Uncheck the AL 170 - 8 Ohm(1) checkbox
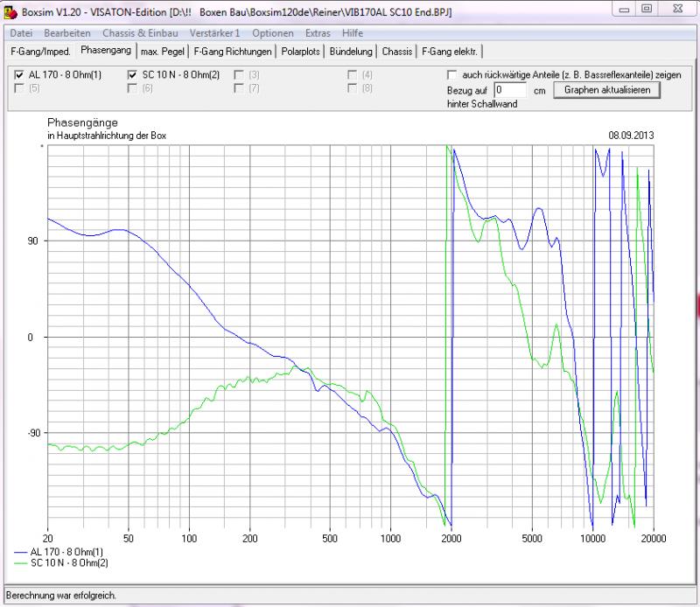Screen dimensions: 700x607 click(19, 75)
